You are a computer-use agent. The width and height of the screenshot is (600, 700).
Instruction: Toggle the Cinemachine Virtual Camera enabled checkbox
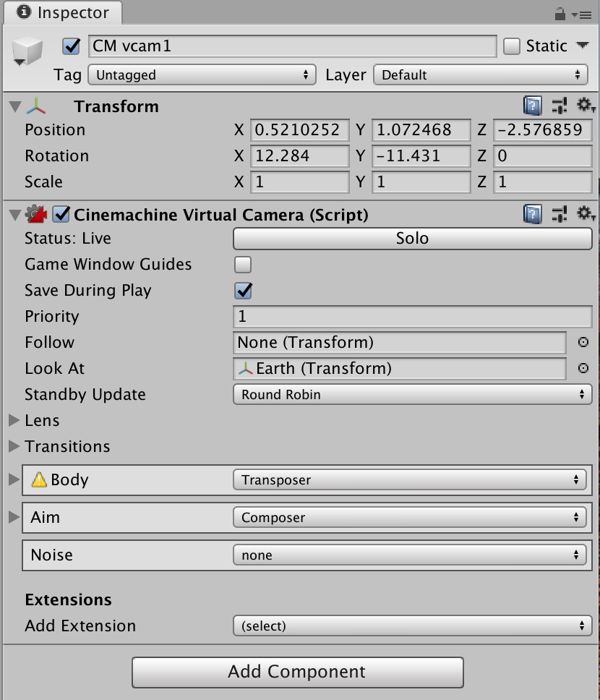(x=61, y=214)
